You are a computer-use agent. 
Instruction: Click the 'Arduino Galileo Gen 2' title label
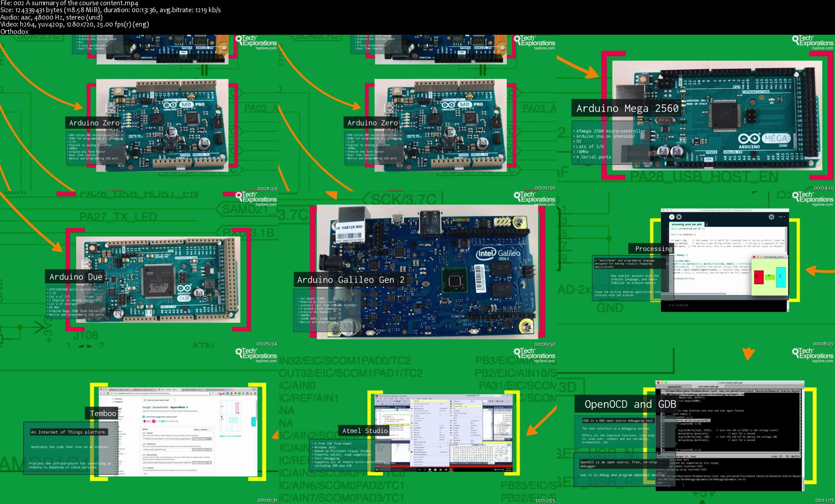351,280
